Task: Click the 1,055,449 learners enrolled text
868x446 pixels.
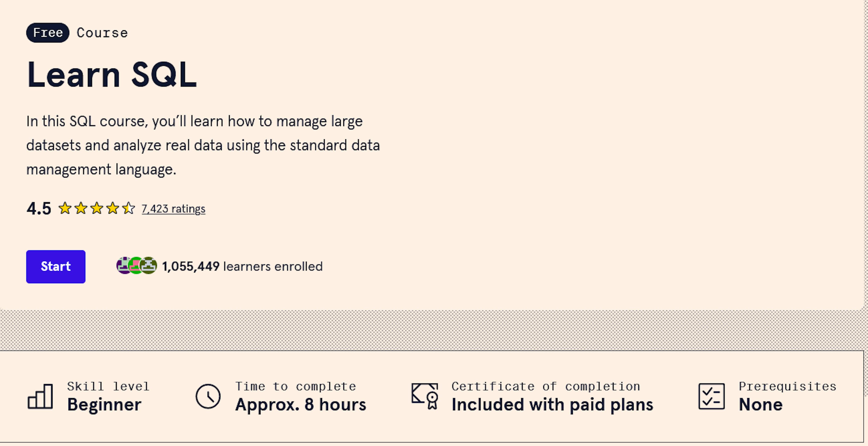Action: click(242, 267)
